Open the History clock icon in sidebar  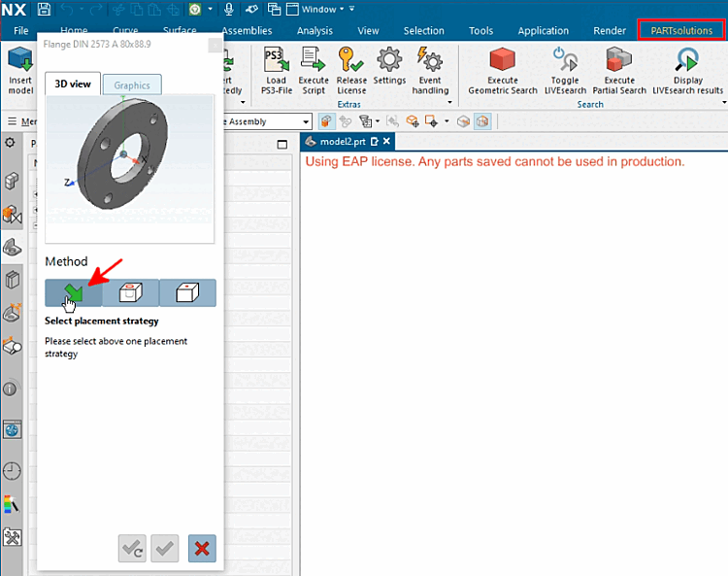click(x=12, y=471)
